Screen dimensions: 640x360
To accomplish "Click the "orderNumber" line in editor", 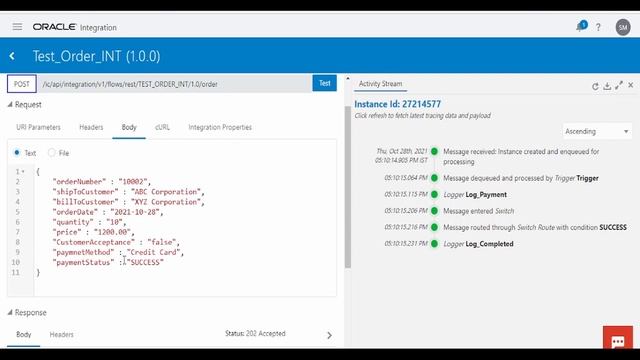I will [x=102, y=182].
